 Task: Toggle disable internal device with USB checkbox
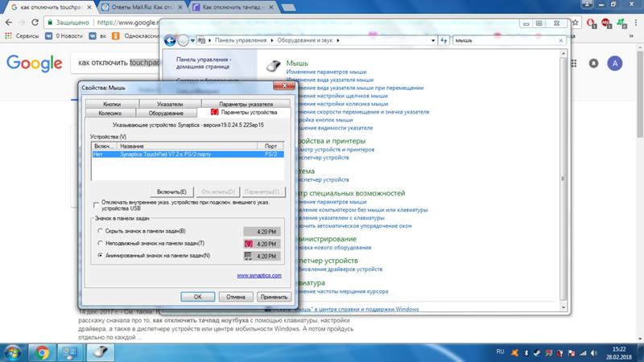96,204
